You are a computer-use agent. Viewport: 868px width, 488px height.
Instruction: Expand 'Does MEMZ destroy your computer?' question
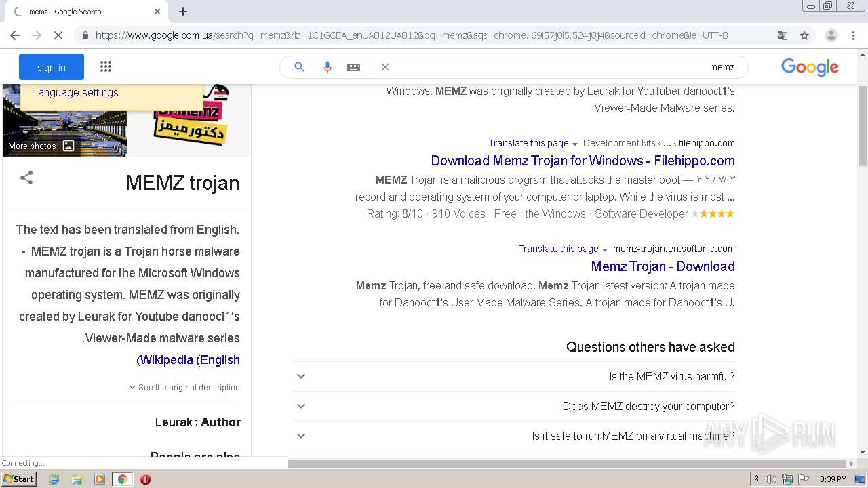coord(515,406)
